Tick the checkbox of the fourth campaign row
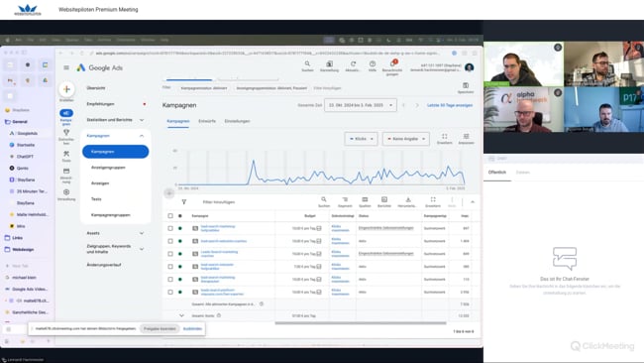The width and height of the screenshot is (644, 363). [x=170, y=267]
